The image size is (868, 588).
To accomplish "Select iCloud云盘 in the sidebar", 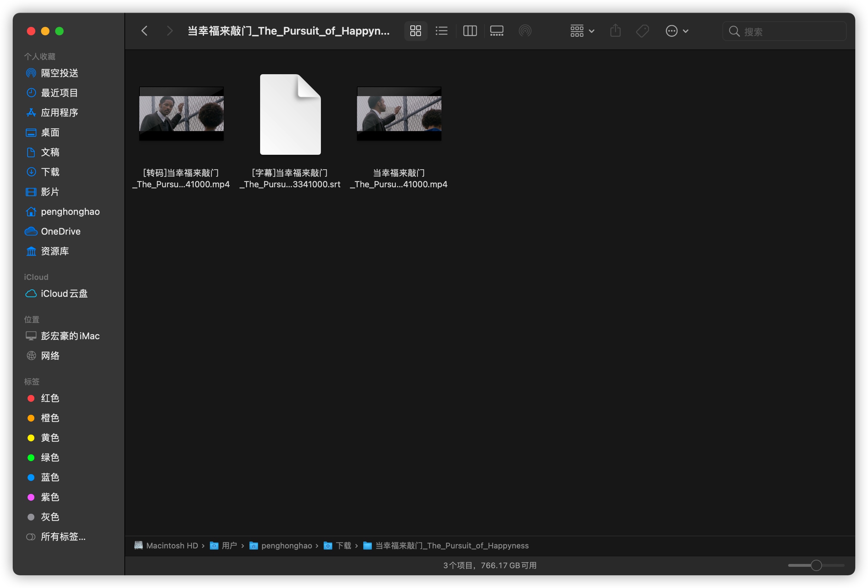I will coord(64,293).
